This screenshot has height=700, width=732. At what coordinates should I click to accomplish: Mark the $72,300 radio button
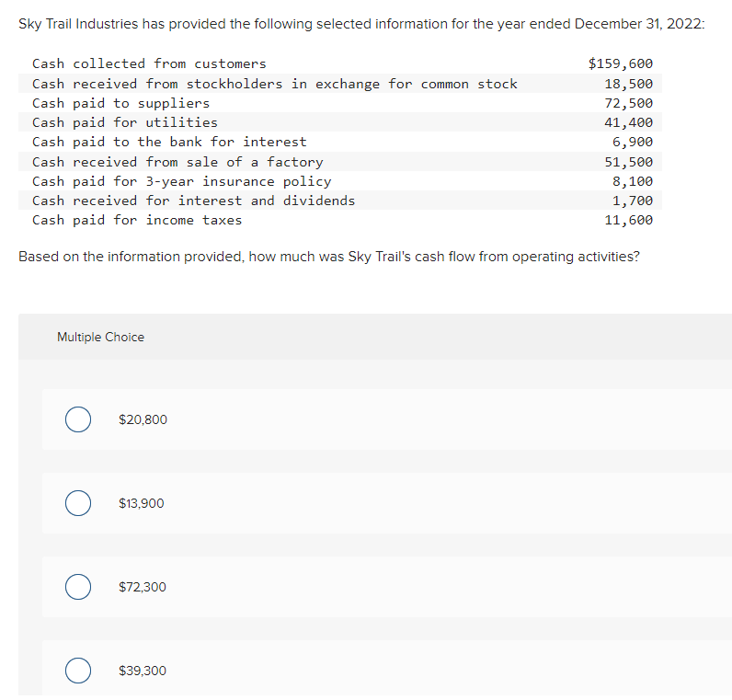pos(78,587)
